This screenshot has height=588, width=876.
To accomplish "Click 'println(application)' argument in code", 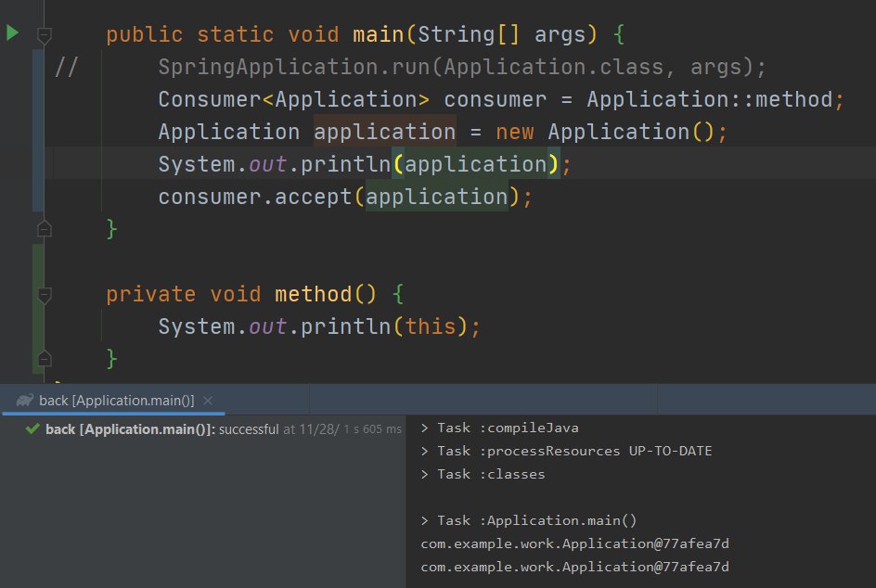I will click(x=476, y=164).
